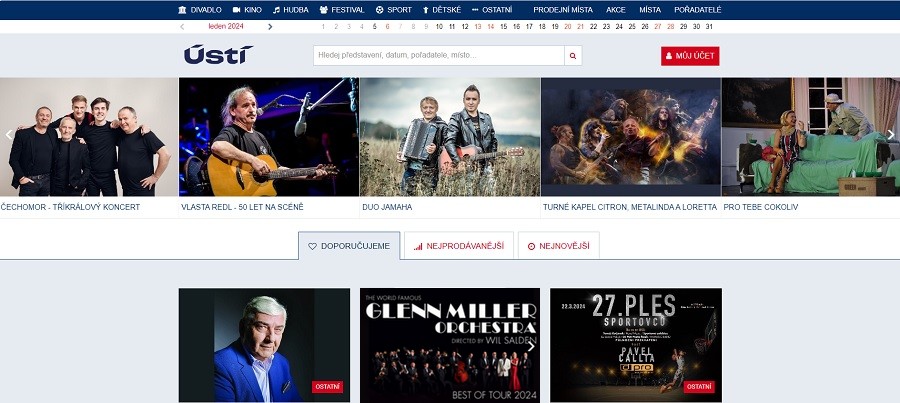Switch to the Doporučujeme tab
The width and height of the screenshot is (900, 403).
click(x=349, y=246)
